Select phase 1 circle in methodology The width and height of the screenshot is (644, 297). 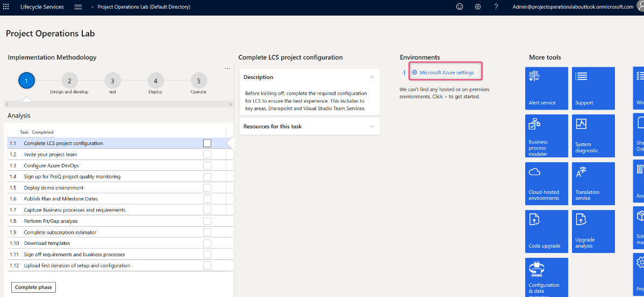[26, 81]
